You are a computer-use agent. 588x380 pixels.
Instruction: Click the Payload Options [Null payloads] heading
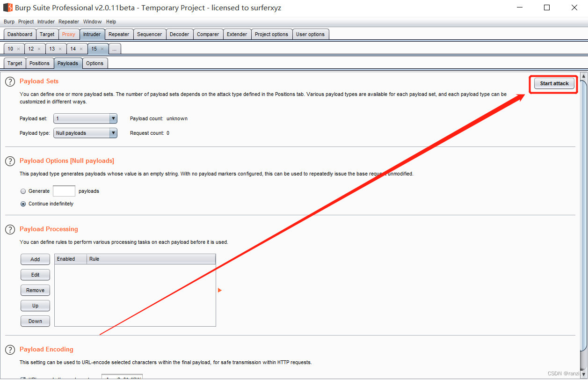coord(67,161)
